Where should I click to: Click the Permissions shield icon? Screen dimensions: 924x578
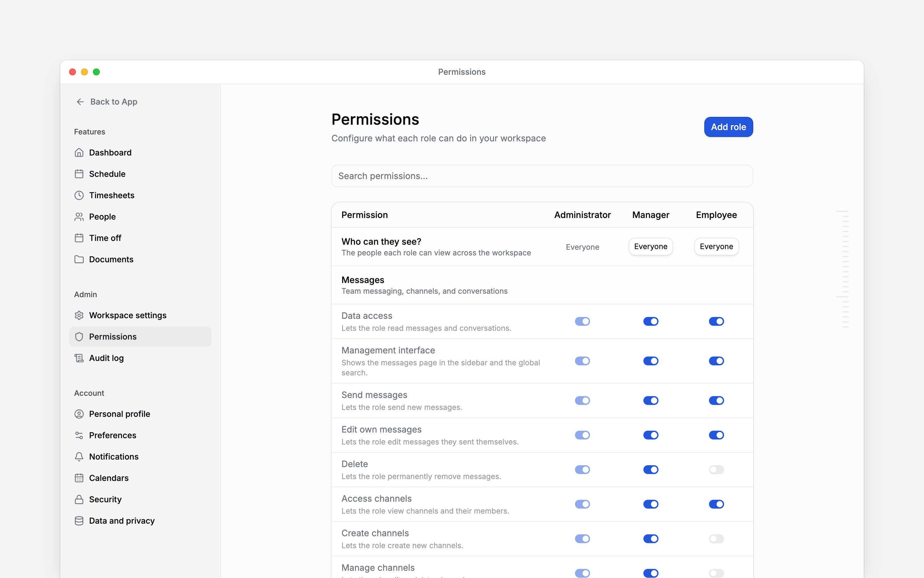(x=79, y=337)
